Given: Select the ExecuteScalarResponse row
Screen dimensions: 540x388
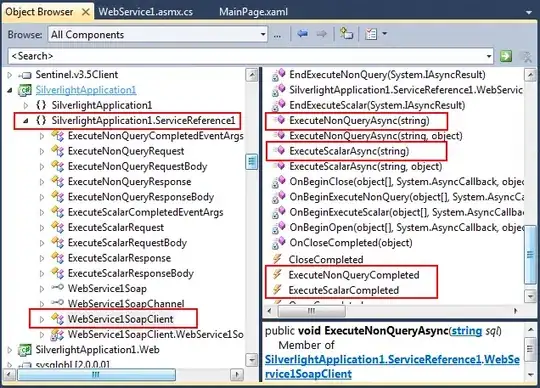Looking at the screenshot, I should tap(119, 258).
